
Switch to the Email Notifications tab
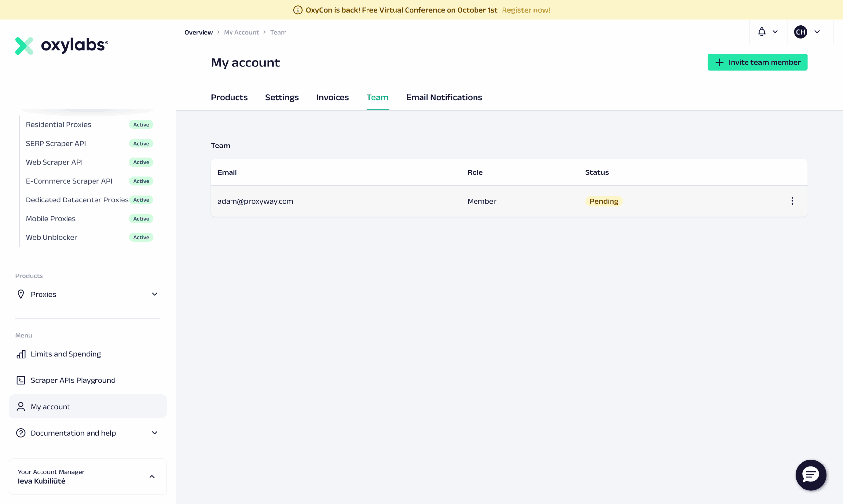tap(444, 97)
